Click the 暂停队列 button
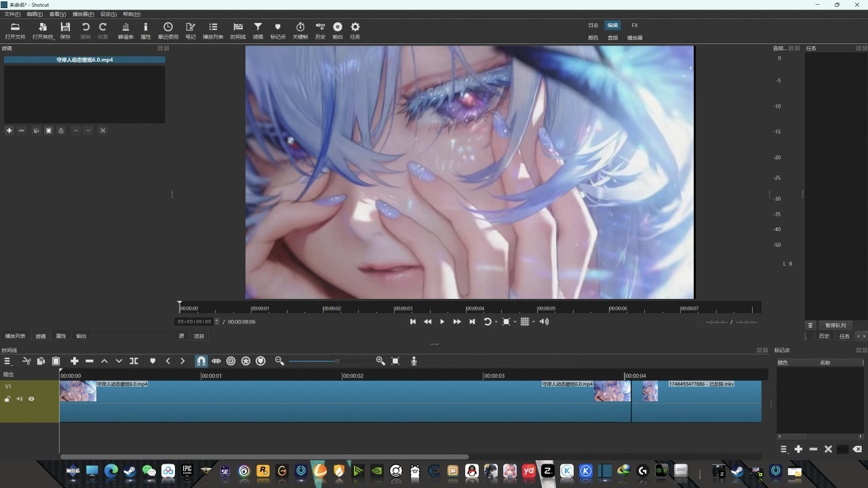The width and height of the screenshot is (868, 488). (835, 325)
